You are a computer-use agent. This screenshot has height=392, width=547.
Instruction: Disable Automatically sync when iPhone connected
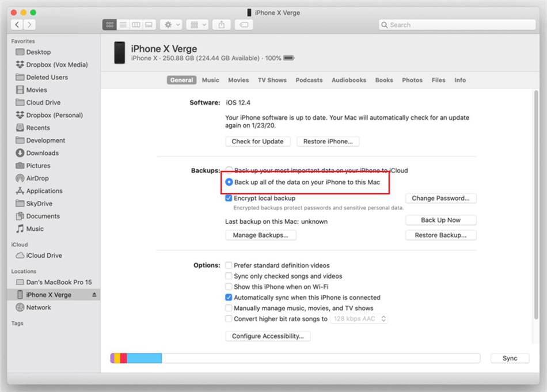pos(229,298)
